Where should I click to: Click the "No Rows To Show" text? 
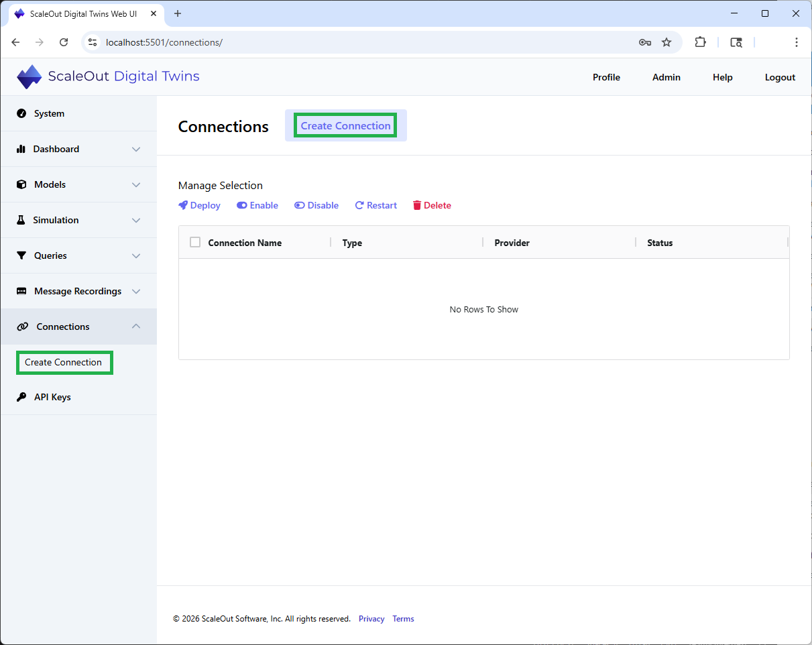coord(483,309)
